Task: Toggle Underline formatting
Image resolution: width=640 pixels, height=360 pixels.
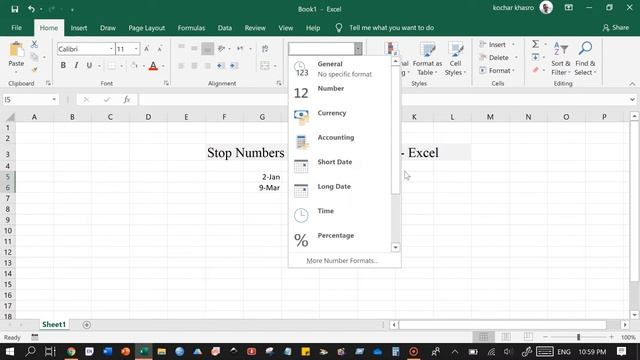Action: (x=89, y=65)
